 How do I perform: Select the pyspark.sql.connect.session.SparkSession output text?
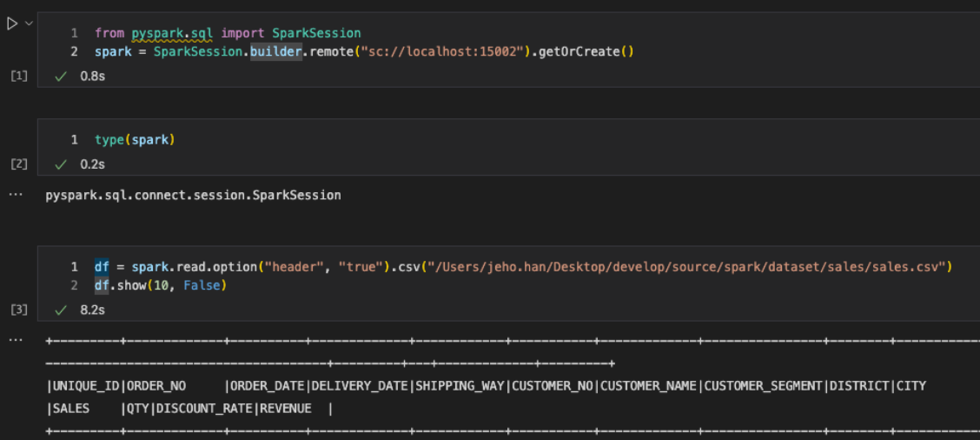[x=193, y=196]
